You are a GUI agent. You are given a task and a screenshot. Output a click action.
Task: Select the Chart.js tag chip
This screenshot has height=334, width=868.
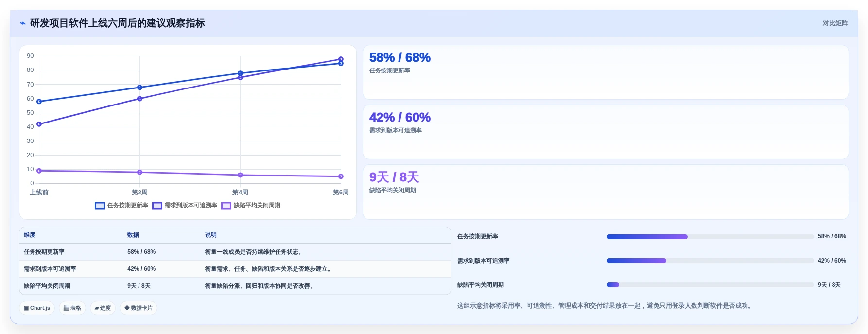[x=37, y=308]
